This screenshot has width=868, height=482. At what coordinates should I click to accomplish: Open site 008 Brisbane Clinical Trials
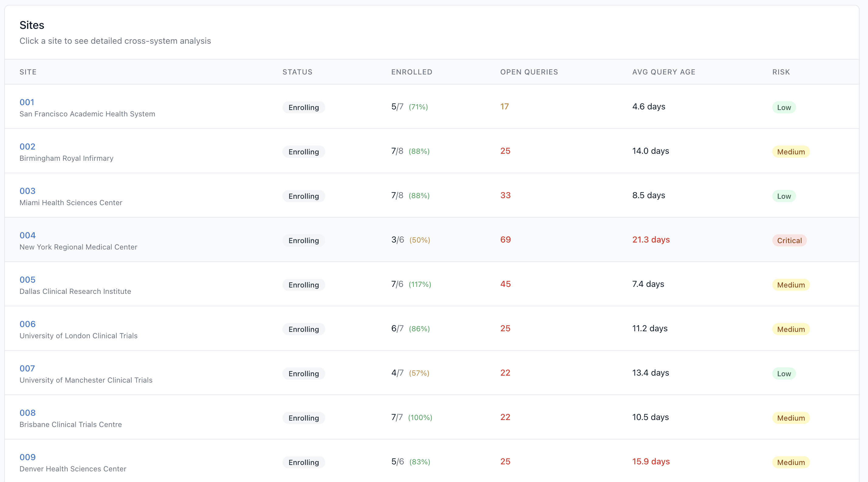(x=27, y=413)
